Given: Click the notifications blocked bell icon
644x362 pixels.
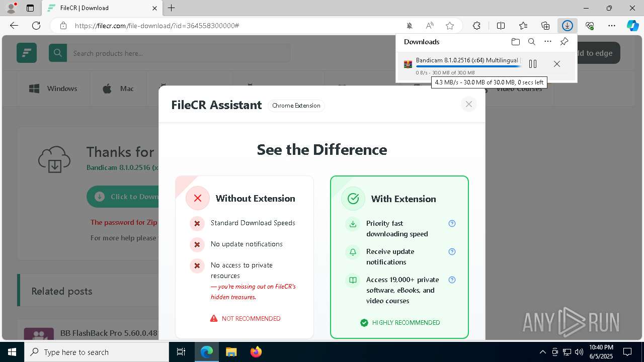Looking at the screenshot, I should tap(410, 26).
